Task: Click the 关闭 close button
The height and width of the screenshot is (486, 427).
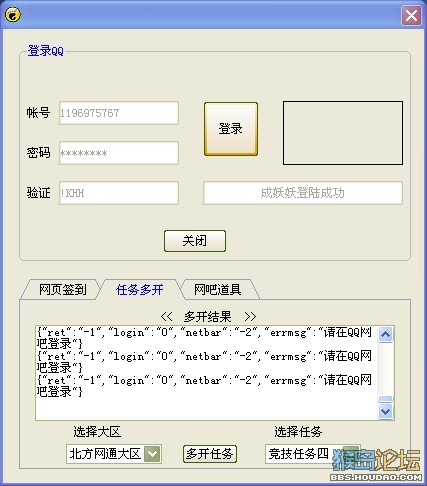Action: 195,241
